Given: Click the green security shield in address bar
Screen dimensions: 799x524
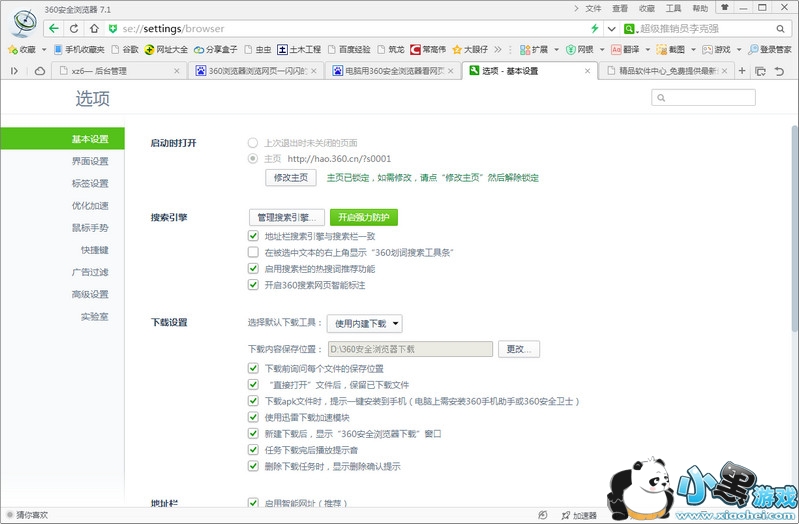Looking at the screenshot, I should [x=113, y=29].
